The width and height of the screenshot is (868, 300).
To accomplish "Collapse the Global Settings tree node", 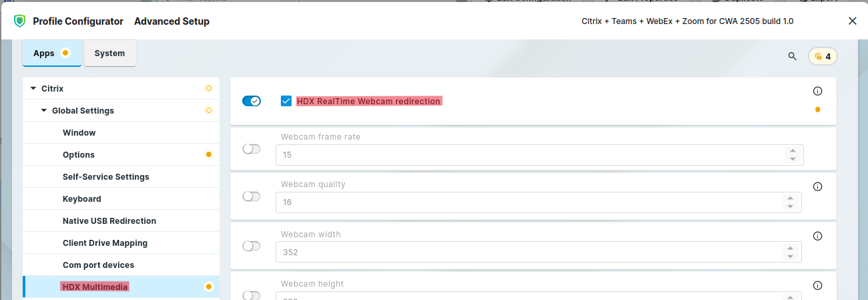I will [x=44, y=111].
